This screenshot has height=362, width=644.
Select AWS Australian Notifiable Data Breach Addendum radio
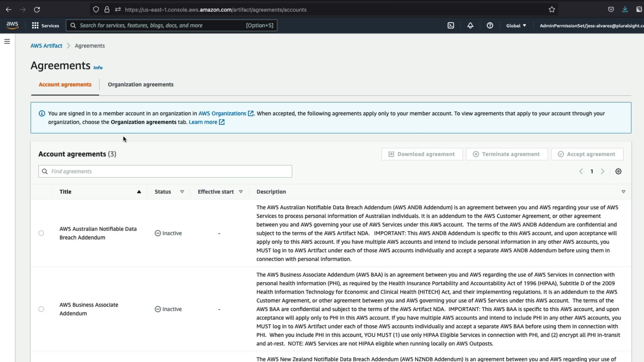[41, 233]
